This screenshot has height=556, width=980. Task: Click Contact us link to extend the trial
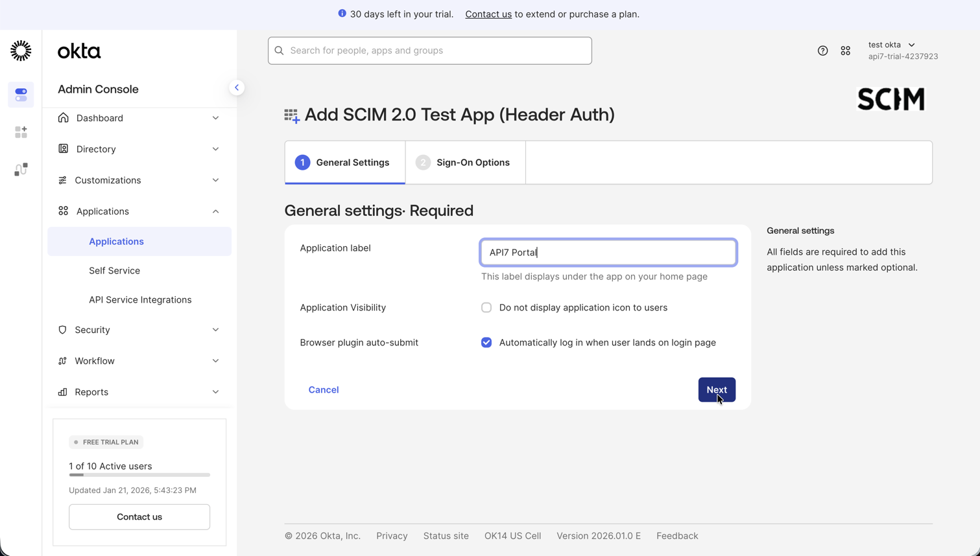[x=488, y=14]
